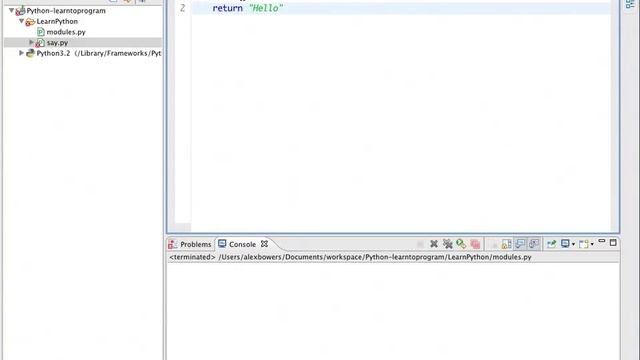This screenshot has width=640, height=360.
Task: Click the Problems tab icon
Action: tap(173, 244)
